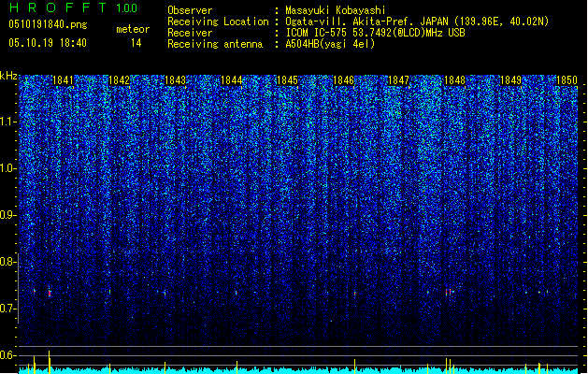Click the 1847 time marker
Viewport: 588px width, 374px height.
[398, 80]
